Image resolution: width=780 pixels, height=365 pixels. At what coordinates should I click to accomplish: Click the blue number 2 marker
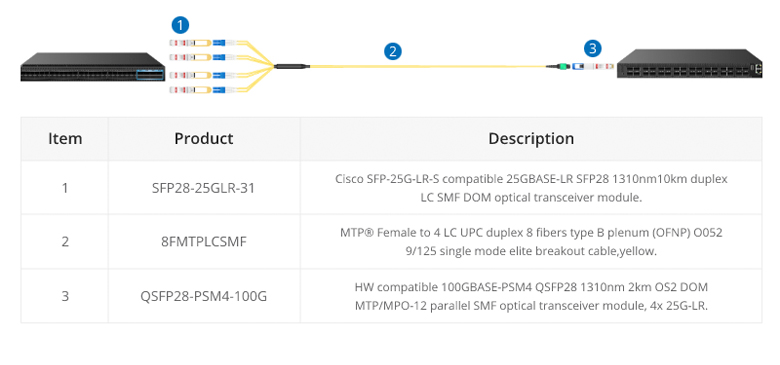[392, 51]
